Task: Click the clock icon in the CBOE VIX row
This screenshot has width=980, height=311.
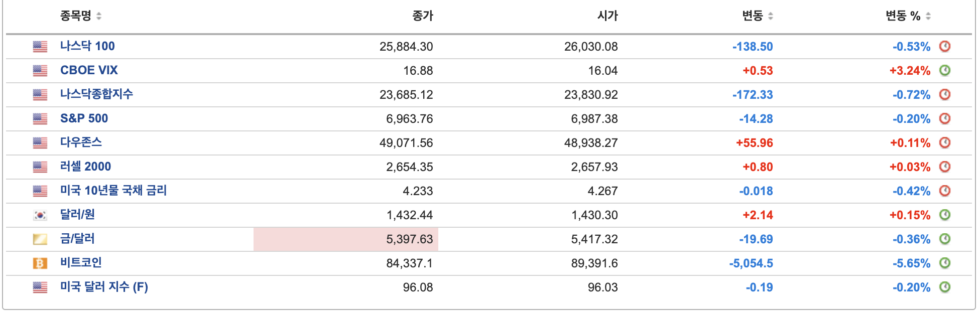Action: [x=946, y=70]
